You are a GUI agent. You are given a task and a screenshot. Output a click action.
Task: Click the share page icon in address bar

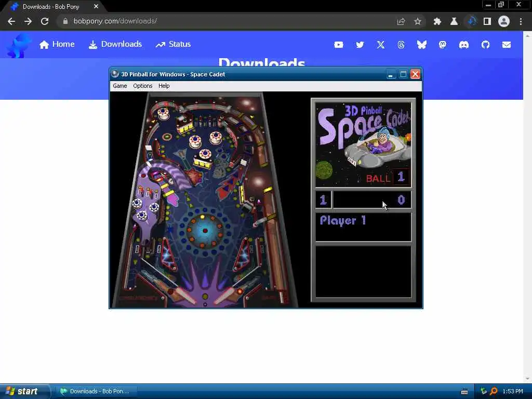(401, 21)
